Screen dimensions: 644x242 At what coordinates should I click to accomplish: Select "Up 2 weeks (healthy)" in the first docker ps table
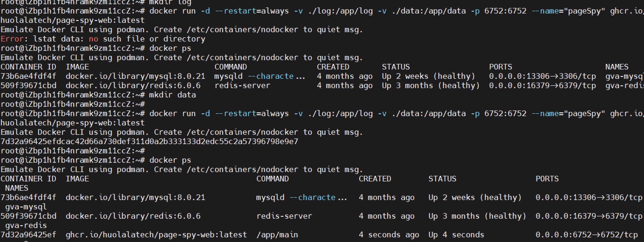click(x=428, y=76)
